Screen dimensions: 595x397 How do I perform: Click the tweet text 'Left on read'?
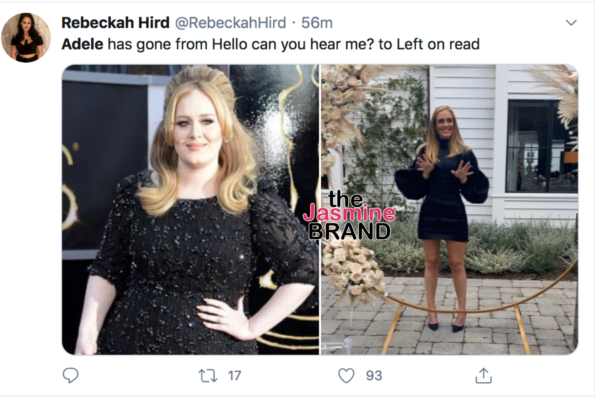(x=438, y=44)
